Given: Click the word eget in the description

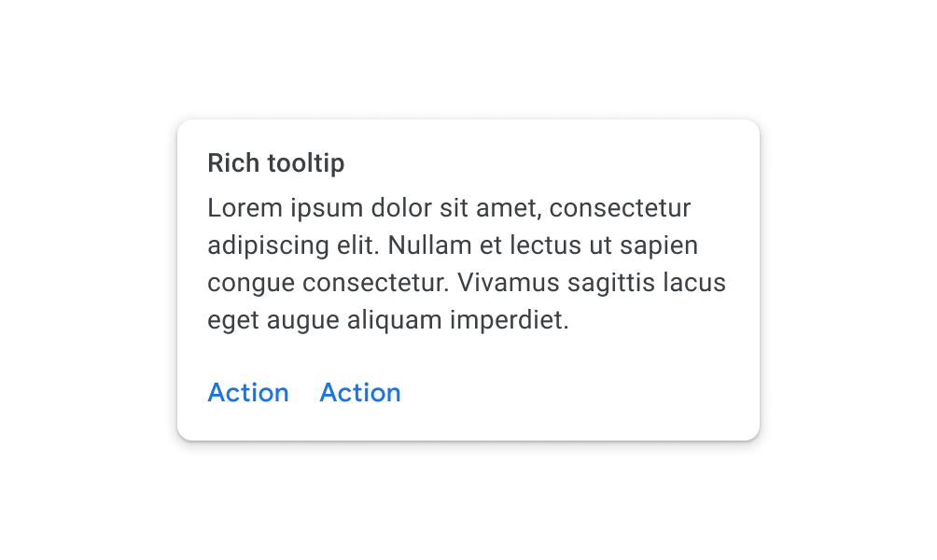Looking at the screenshot, I should [233, 322].
